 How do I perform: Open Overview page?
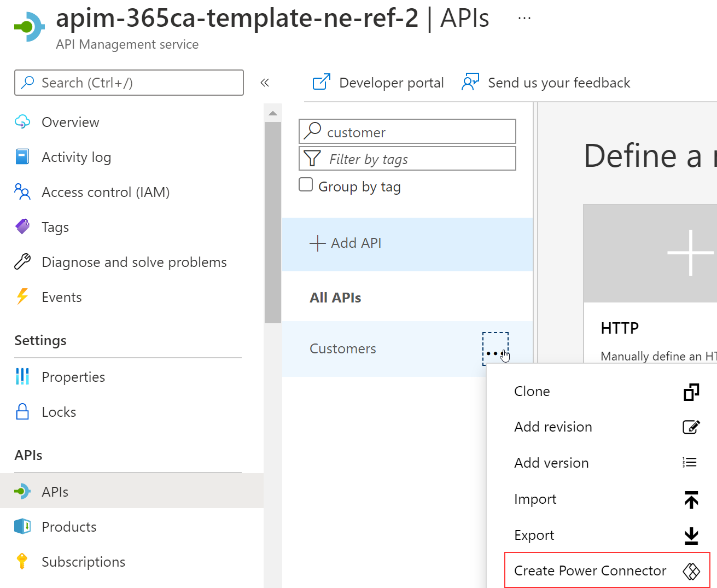click(x=71, y=122)
